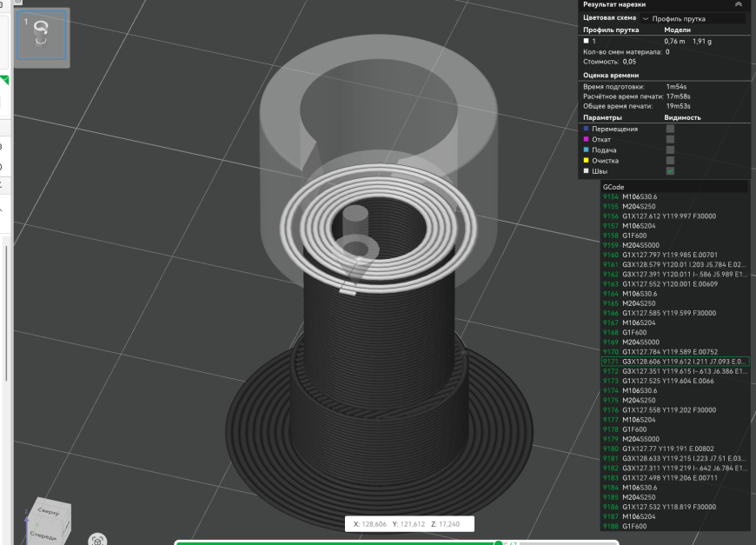Open the Цветовая схема dropdown

point(693,19)
